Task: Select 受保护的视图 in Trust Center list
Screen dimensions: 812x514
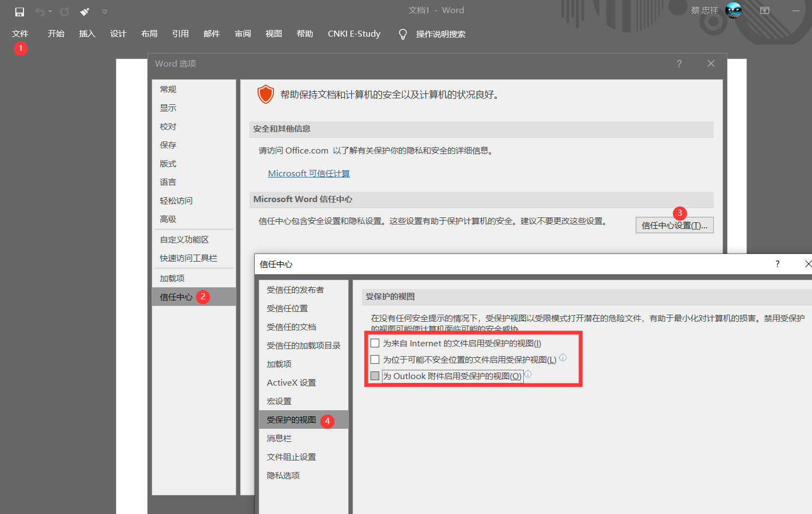Action: 303,420
